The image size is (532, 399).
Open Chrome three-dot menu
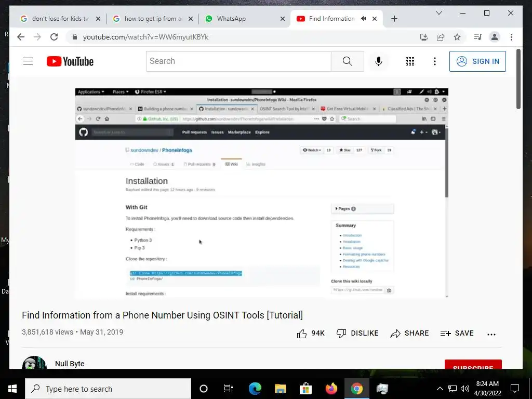tap(511, 37)
